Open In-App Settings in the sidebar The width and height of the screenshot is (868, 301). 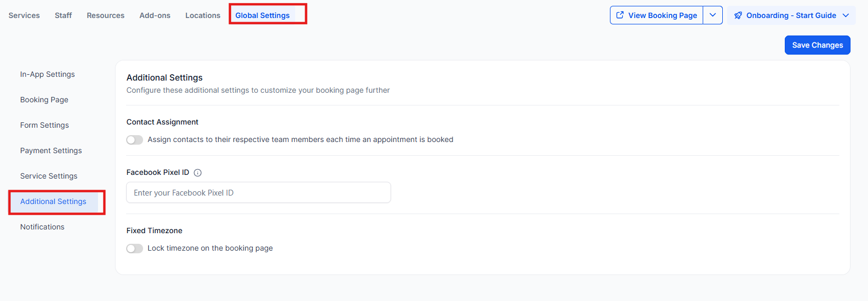48,74
